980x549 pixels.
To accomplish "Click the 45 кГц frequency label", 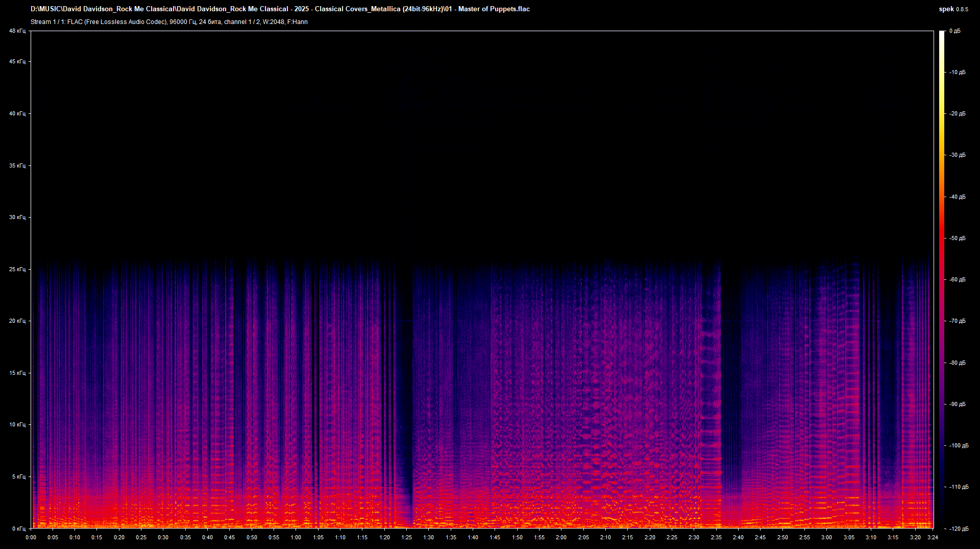I will [x=17, y=62].
